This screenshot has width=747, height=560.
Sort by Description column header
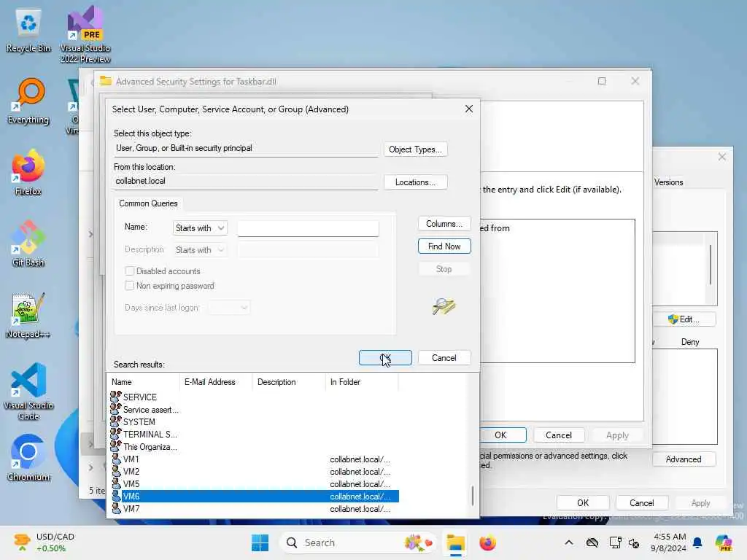pyautogui.click(x=289, y=382)
